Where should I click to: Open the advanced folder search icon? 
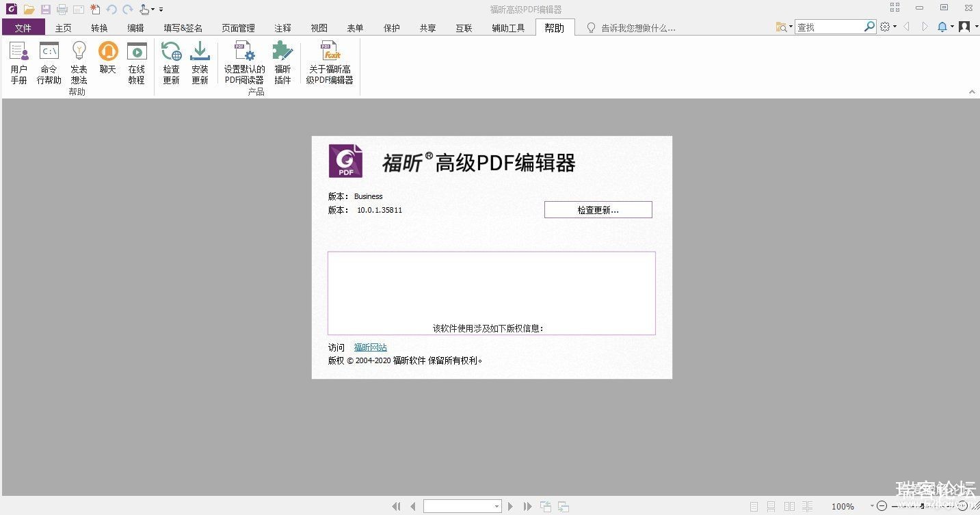click(x=781, y=27)
